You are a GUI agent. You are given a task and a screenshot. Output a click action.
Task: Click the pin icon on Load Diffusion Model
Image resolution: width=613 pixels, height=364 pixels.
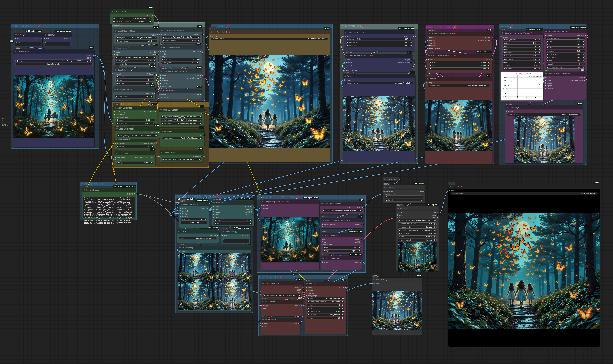(x=137, y=31)
